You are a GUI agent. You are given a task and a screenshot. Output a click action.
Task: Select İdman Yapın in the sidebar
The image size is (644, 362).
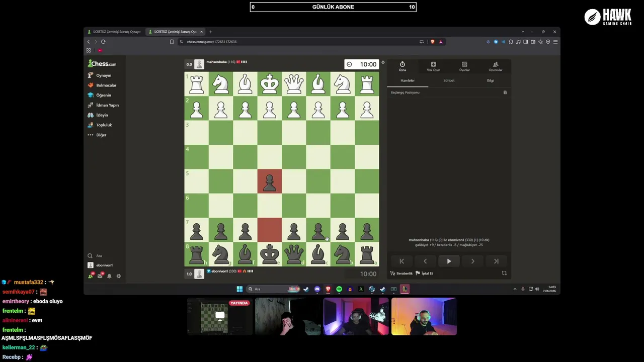click(103, 105)
